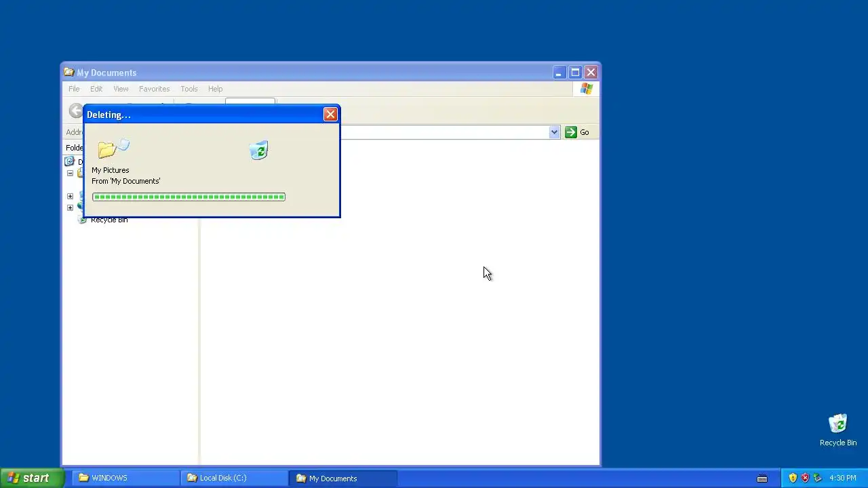This screenshot has width=868, height=488.
Task: Click the Start button
Action: pyautogui.click(x=32, y=478)
